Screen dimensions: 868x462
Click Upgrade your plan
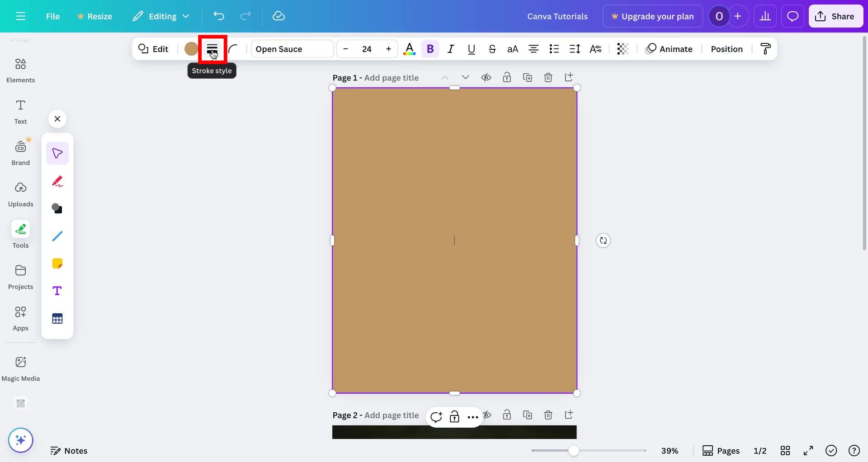(x=652, y=16)
